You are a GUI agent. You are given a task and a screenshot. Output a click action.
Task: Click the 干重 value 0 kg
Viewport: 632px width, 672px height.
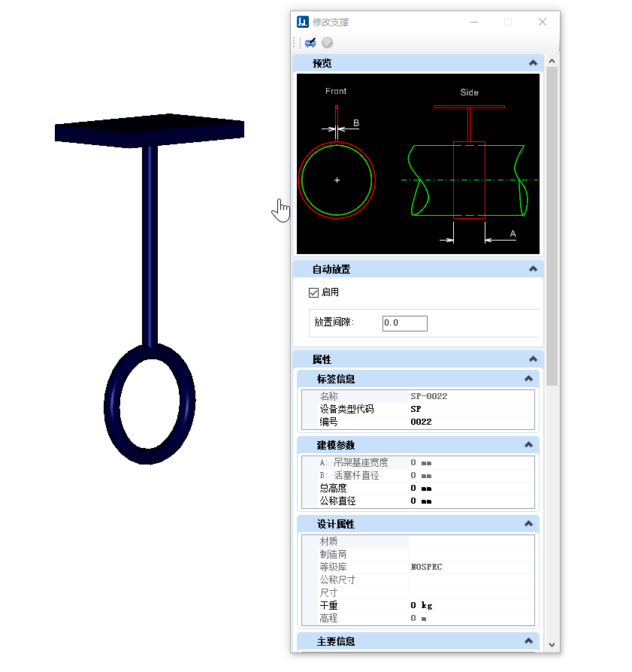coord(421,606)
